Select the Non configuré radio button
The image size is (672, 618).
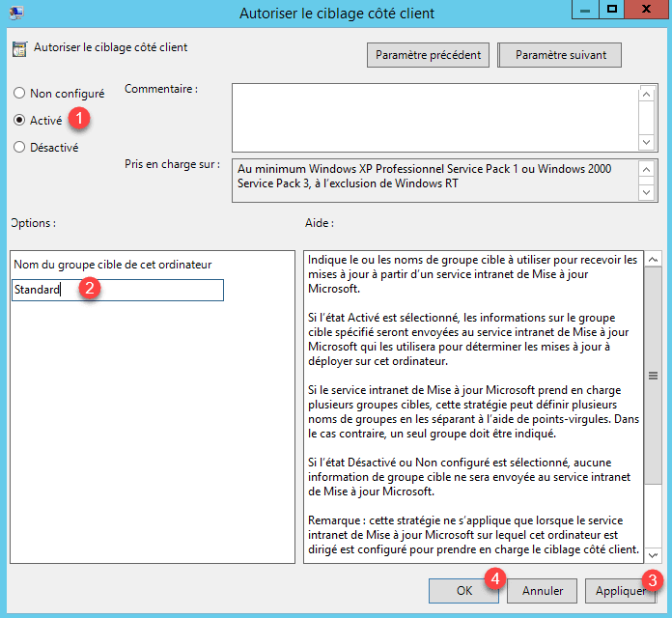pos(19,93)
